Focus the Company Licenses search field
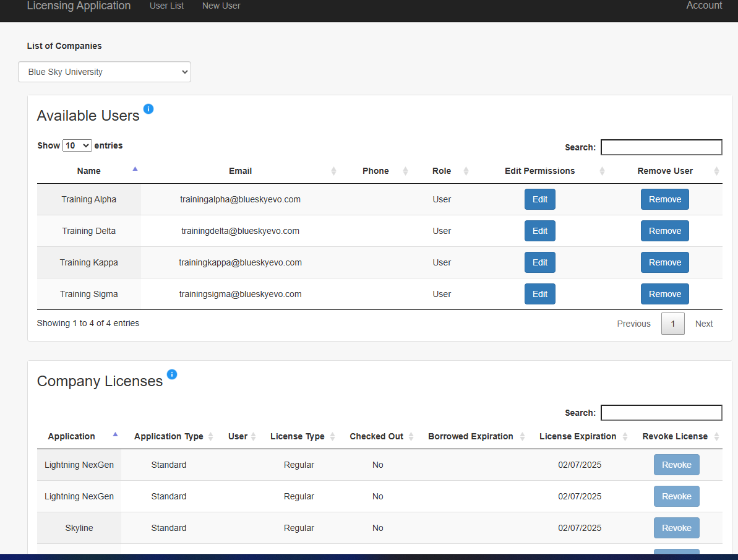This screenshot has width=738, height=560. [x=661, y=413]
